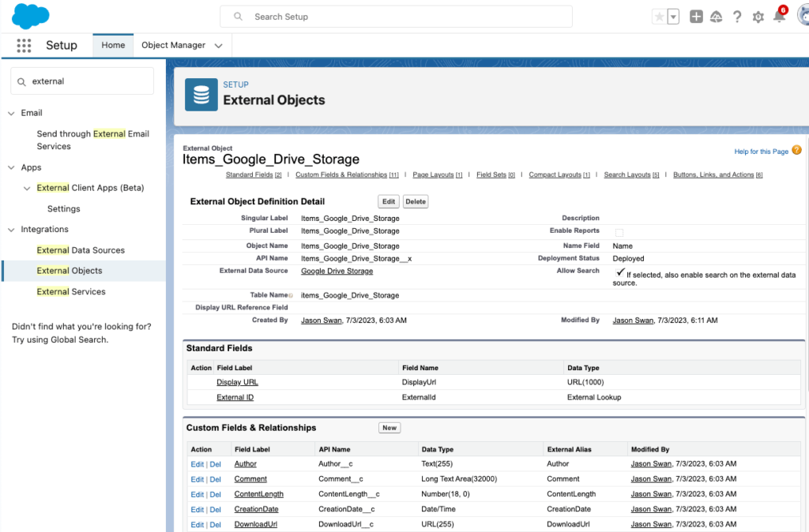Open the notifications bell
The width and height of the screenshot is (809, 532).
click(x=779, y=17)
